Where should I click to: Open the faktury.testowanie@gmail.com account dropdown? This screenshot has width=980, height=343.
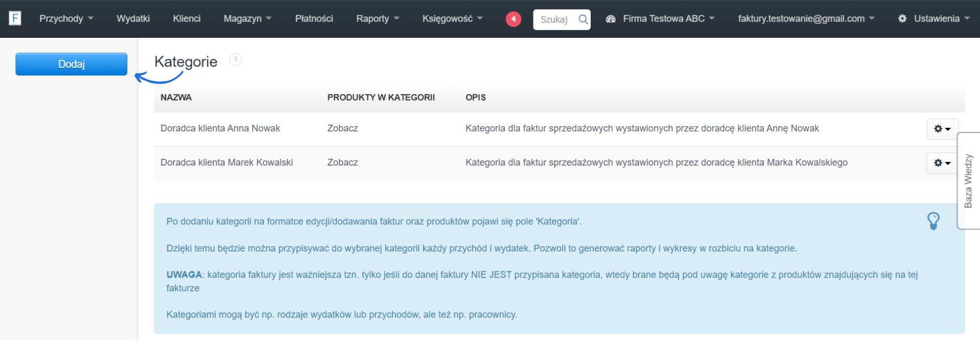pos(806,18)
